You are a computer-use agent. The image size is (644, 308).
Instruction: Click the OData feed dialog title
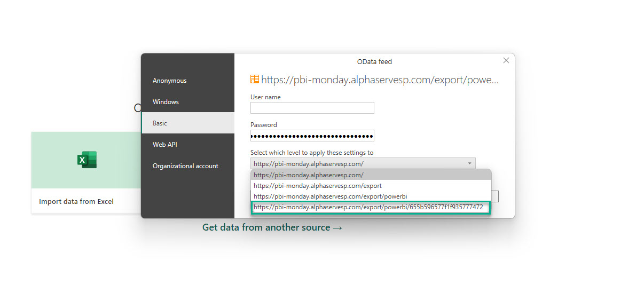pyautogui.click(x=374, y=62)
